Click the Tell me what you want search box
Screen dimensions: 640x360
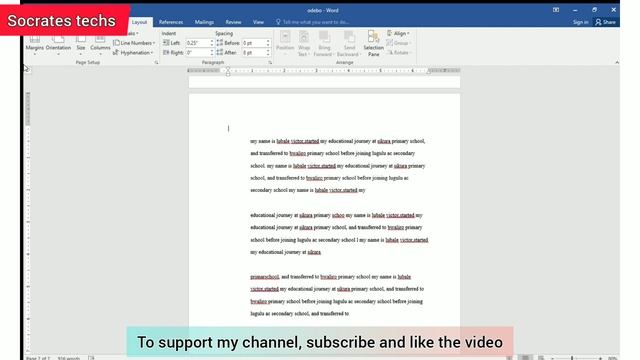point(313,22)
